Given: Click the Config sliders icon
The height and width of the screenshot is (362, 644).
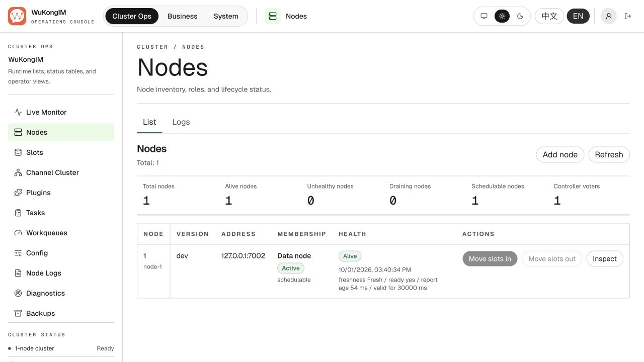Looking at the screenshot, I should pos(18,253).
